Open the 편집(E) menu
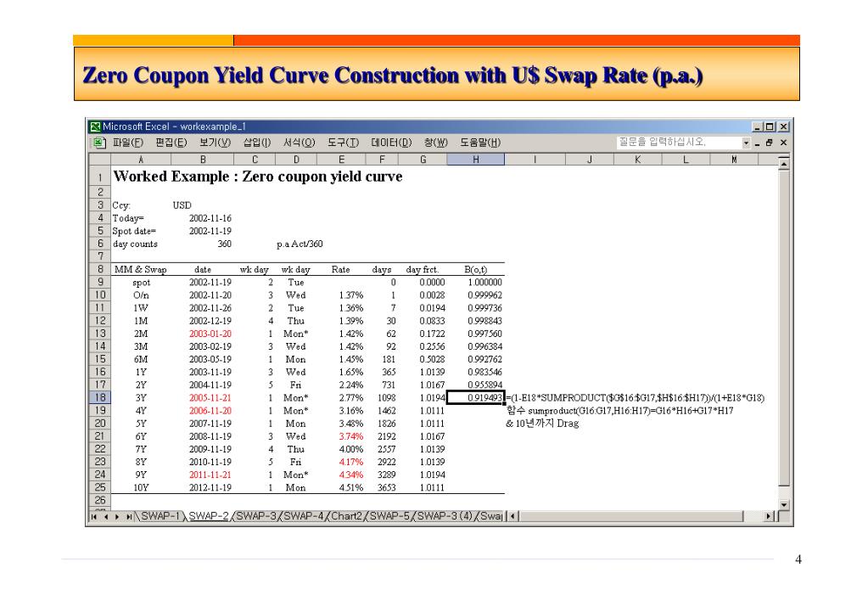 (x=171, y=143)
